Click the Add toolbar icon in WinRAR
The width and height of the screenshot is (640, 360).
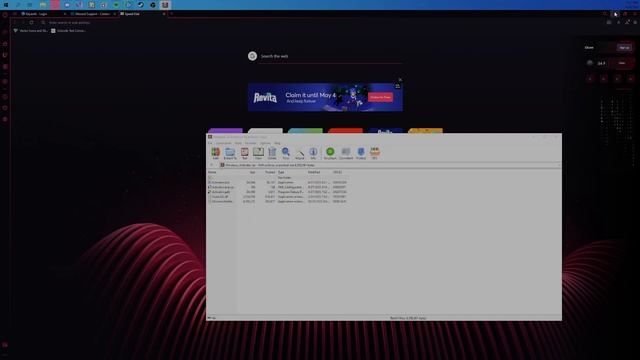(216, 153)
